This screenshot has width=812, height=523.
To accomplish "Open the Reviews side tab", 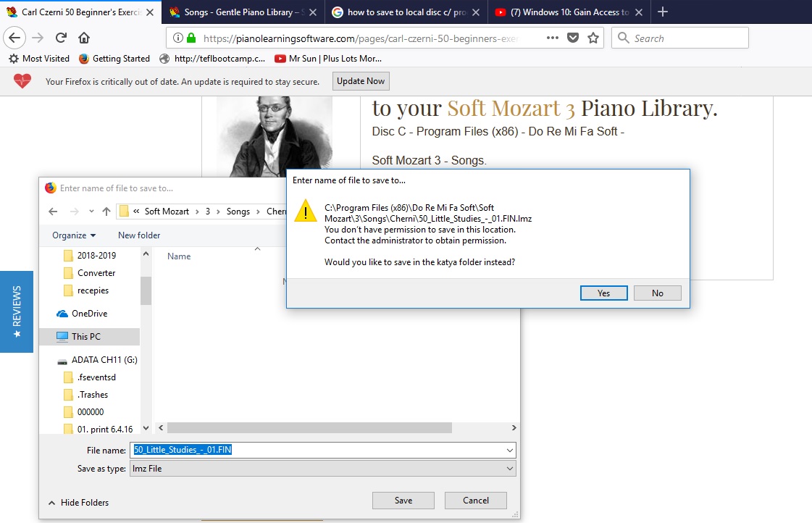I will point(17,311).
